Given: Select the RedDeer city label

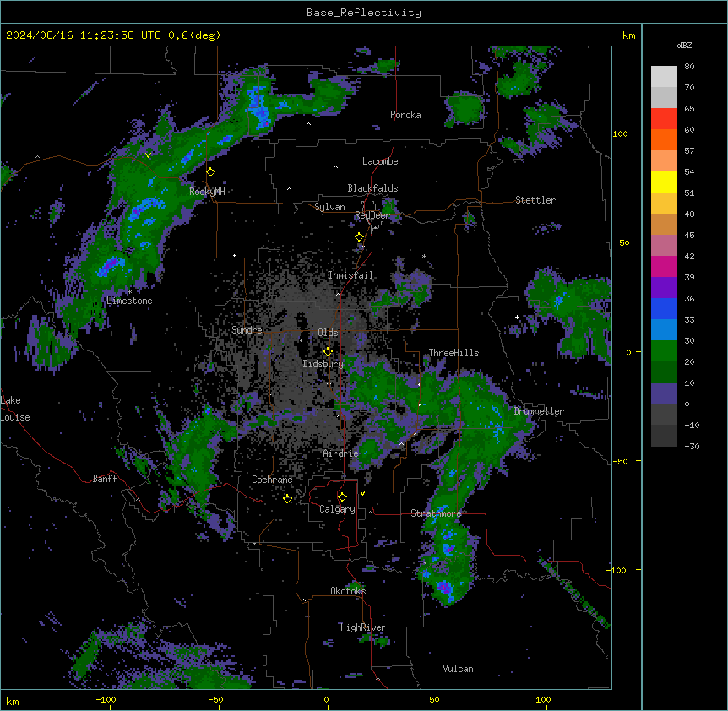Looking at the screenshot, I should click(372, 215).
